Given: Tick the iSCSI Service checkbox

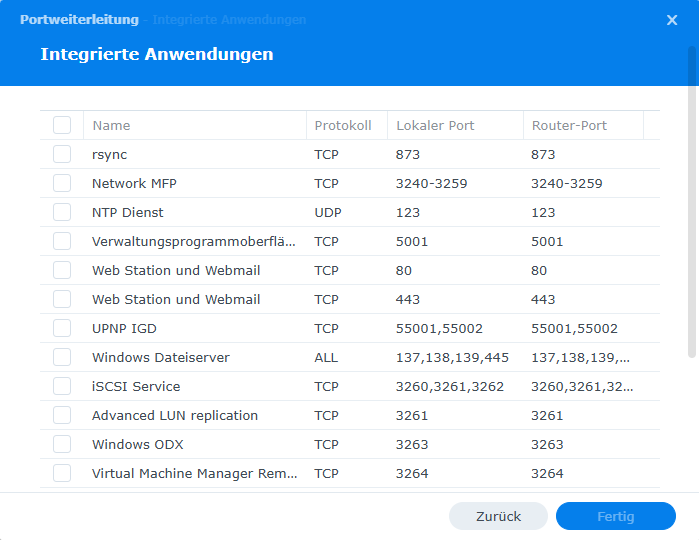Looking at the screenshot, I should click(x=62, y=386).
